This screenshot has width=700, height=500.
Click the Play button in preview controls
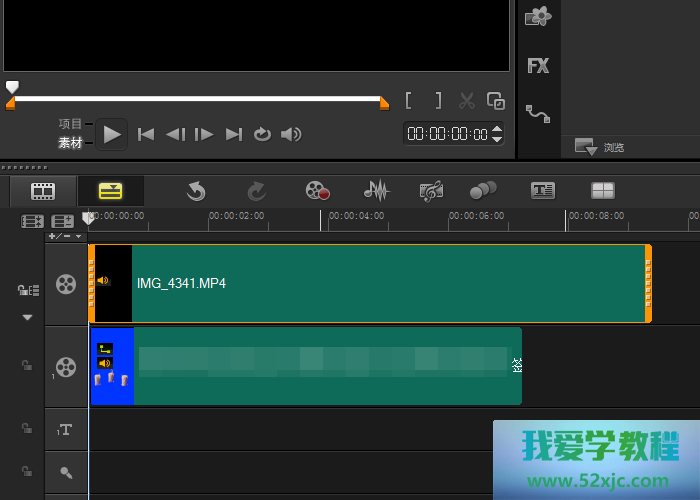[x=112, y=134]
